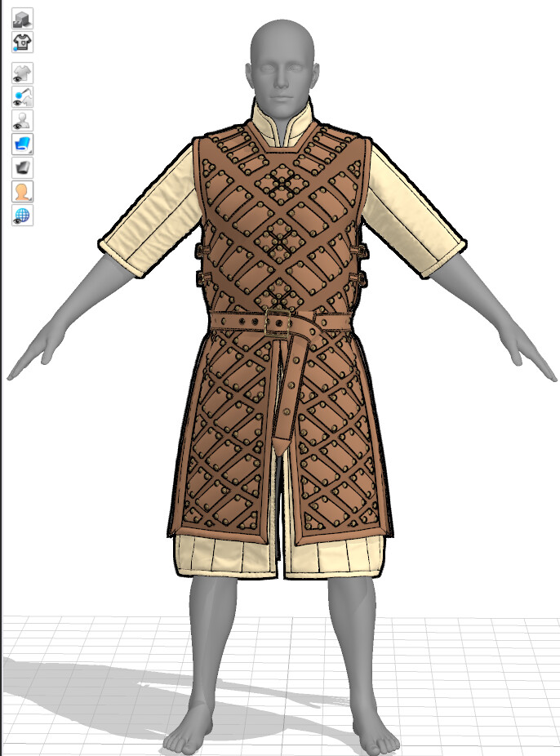Toggle the Show Garment eye icon
The height and width of the screenshot is (756, 560).
pyautogui.click(x=22, y=73)
